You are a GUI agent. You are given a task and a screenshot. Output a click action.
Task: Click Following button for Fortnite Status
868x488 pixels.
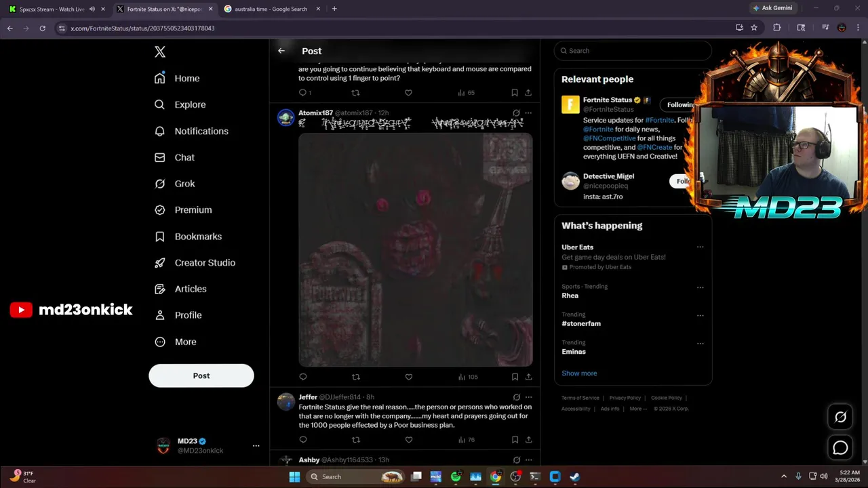click(679, 104)
